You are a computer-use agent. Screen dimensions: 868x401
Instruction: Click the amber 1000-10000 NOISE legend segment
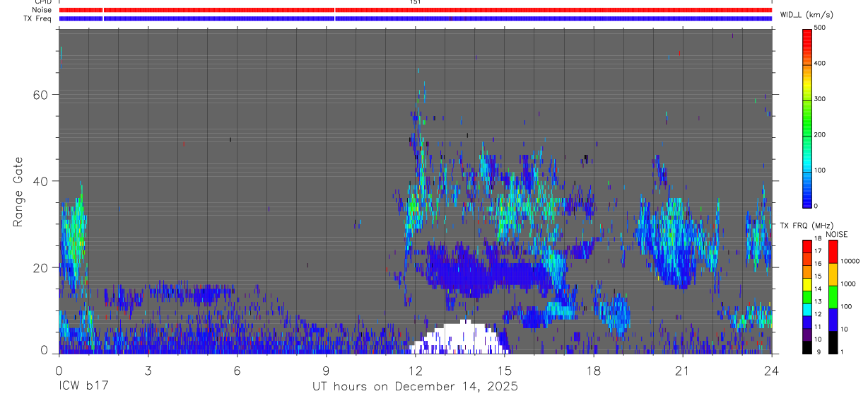coord(833,274)
